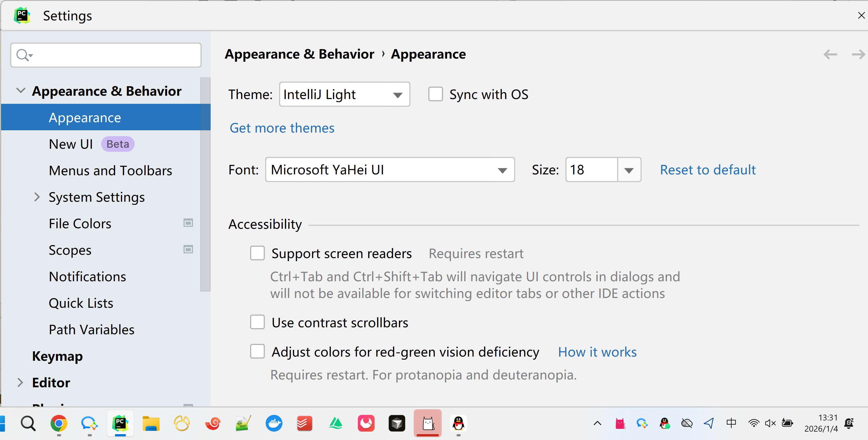Expand the System Settings tree node

pos(37,197)
